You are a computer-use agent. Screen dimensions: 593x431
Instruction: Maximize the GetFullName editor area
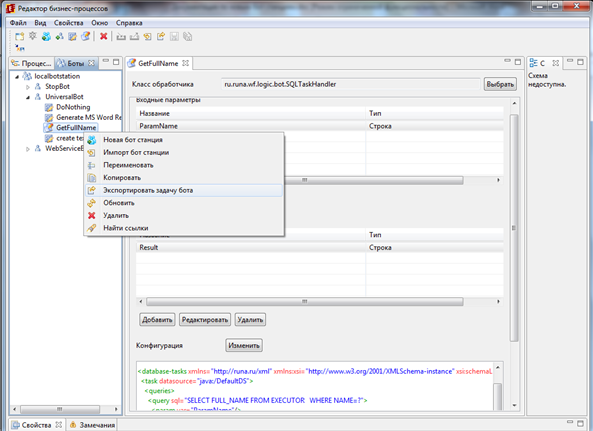click(x=518, y=62)
